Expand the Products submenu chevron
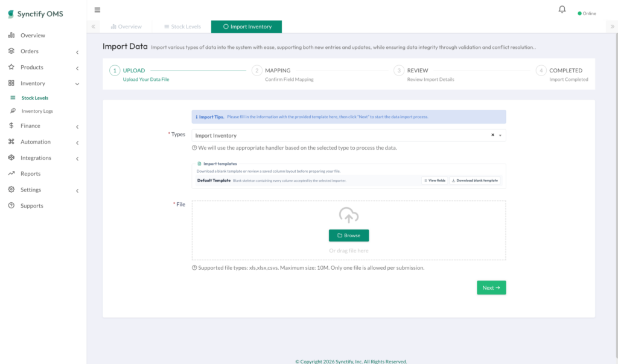 click(x=77, y=68)
